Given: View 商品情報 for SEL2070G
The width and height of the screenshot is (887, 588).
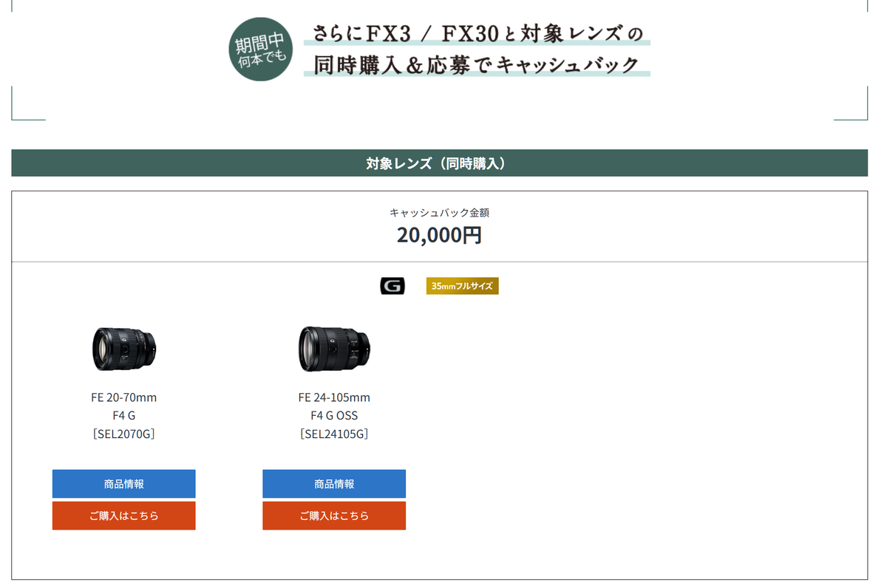Looking at the screenshot, I should tap(124, 484).
